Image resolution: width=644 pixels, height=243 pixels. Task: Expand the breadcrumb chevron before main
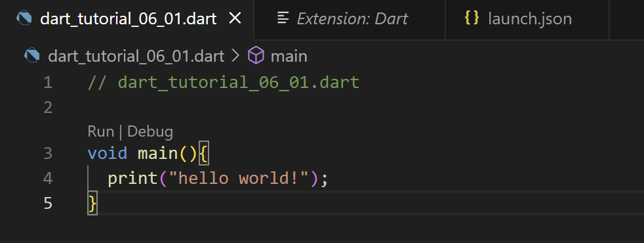coord(235,56)
